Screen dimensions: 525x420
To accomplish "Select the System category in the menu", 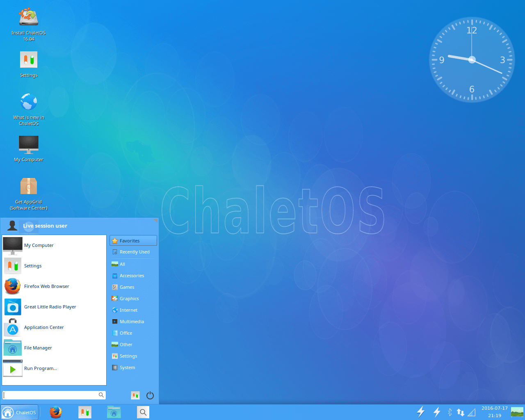I will 126,367.
